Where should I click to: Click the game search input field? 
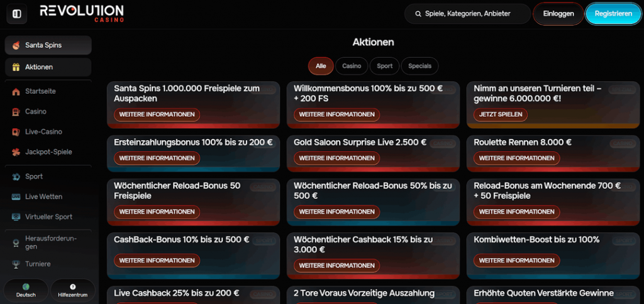pos(467,14)
